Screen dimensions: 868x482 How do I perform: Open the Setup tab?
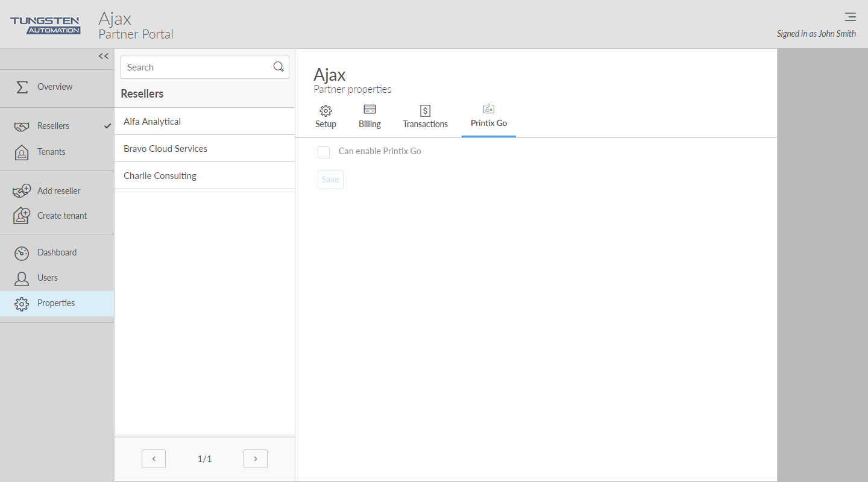325,116
